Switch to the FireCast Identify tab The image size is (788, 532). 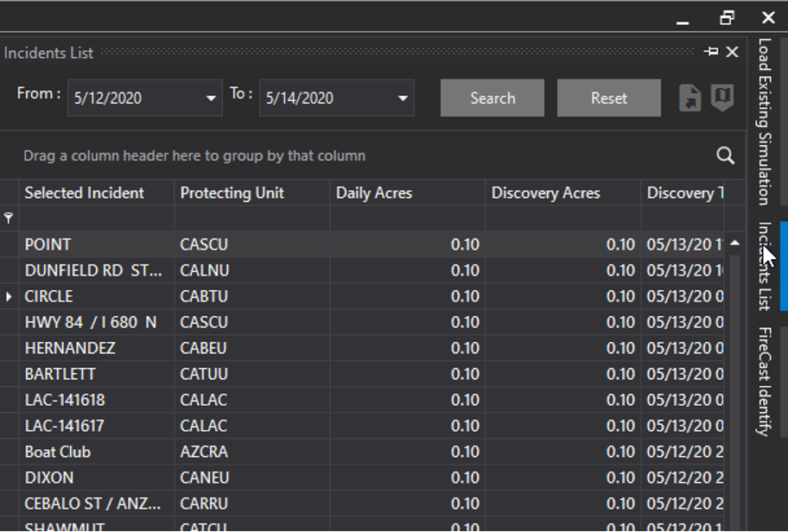(x=764, y=381)
